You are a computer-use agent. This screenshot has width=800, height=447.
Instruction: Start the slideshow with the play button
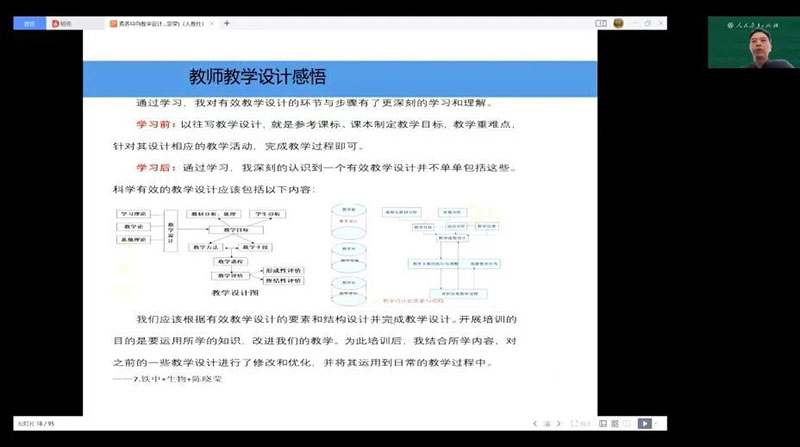click(x=644, y=424)
